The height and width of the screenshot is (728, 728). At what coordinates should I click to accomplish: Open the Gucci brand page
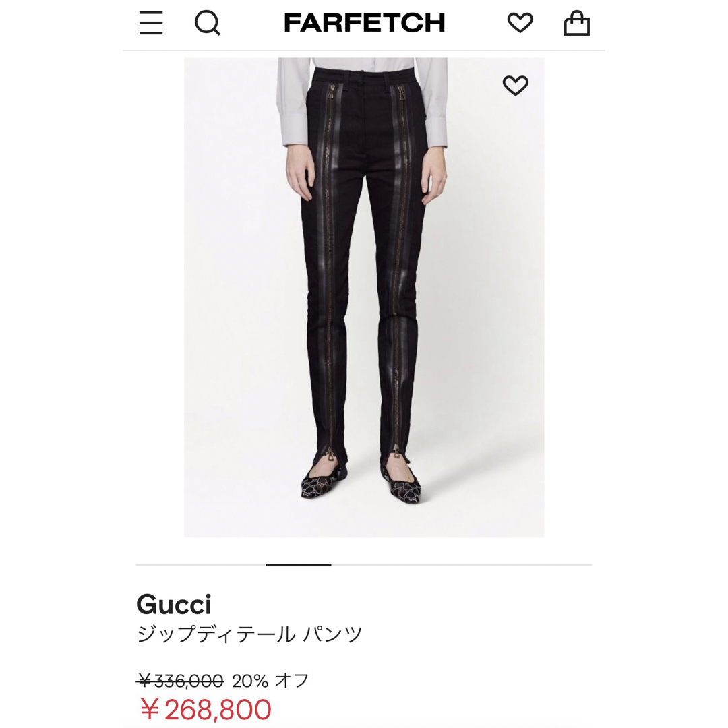(174, 605)
